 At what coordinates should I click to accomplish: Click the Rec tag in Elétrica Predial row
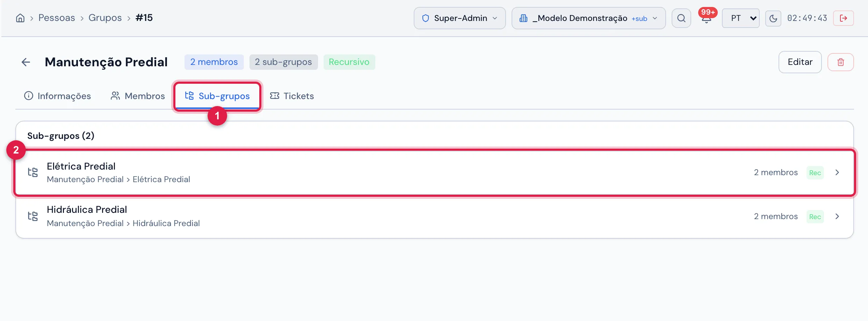click(x=815, y=173)
